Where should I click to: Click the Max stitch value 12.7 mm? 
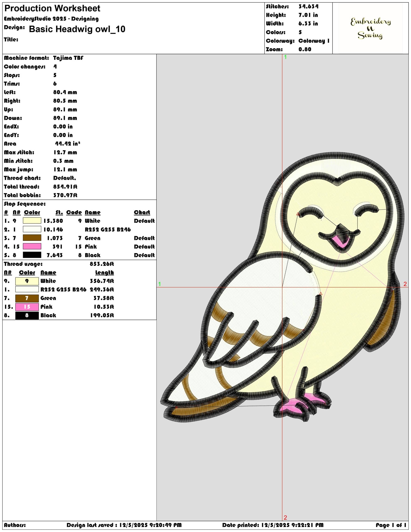65,153
